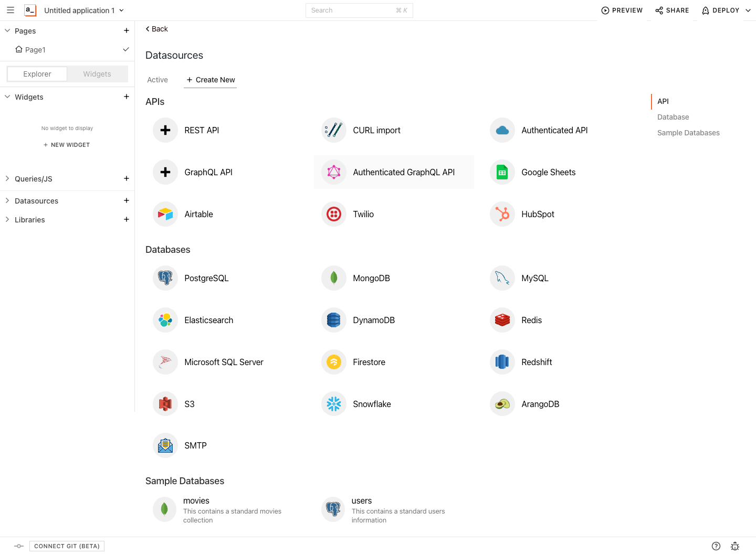Select the Firestore icon
The image size is (756, 555).
334,362
